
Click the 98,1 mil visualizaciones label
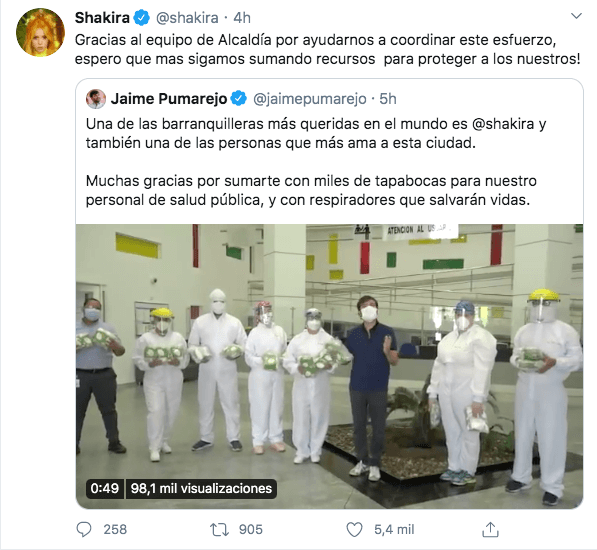(x=201, y=488)
